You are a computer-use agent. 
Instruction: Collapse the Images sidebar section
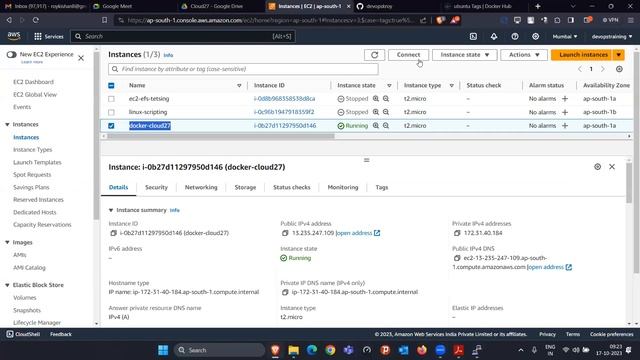(7, 242)
